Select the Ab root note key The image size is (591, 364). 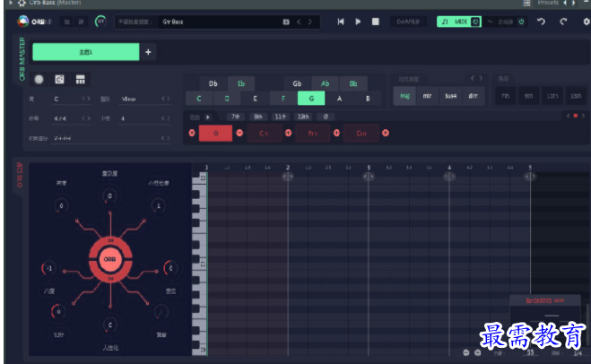[x=326, y=83]
